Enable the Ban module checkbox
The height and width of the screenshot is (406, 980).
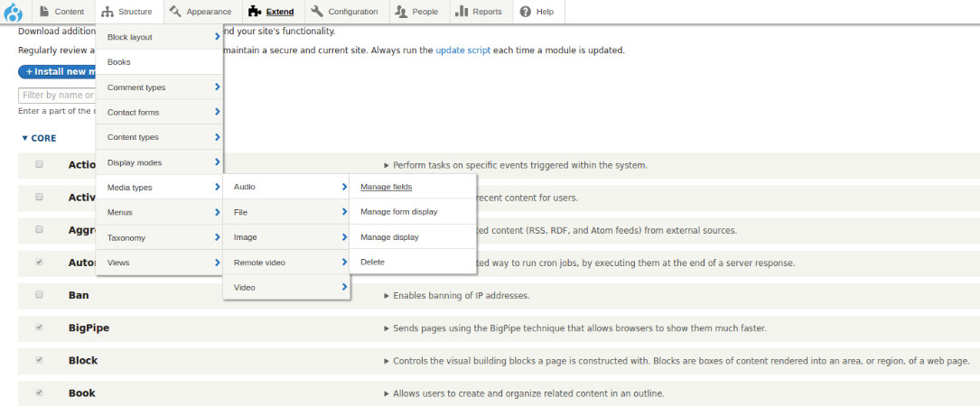(x=40, y=295)
